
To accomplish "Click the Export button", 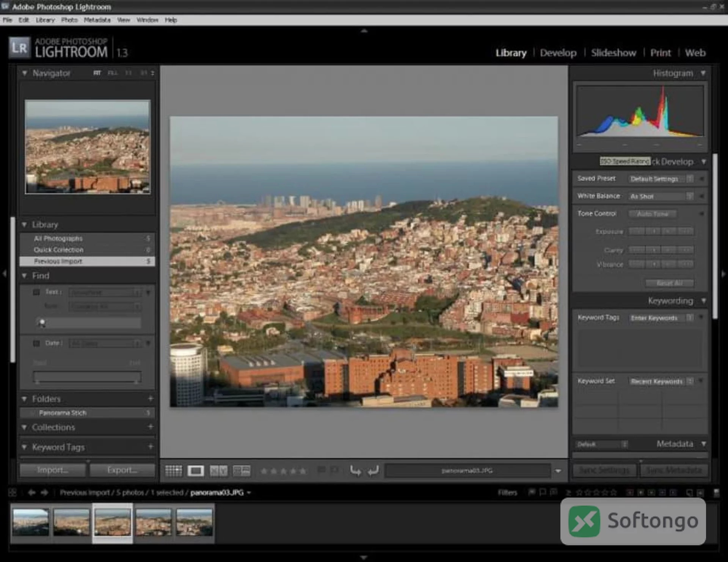I will (122, 470).
